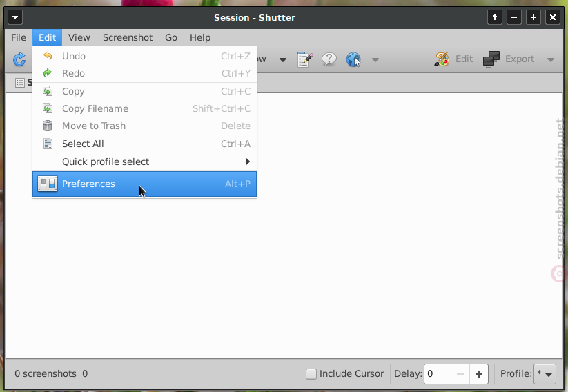Click the Copy Filename menu entry
The height and width of the screenshot is (392, 568).
click(x=144, y=108)
